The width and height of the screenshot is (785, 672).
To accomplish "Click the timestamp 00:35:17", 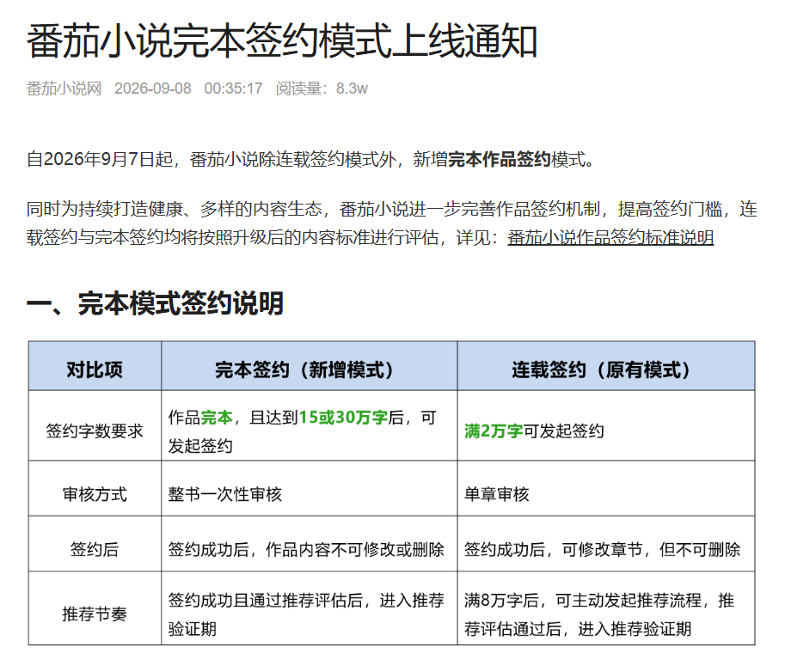I will [233, 89].
